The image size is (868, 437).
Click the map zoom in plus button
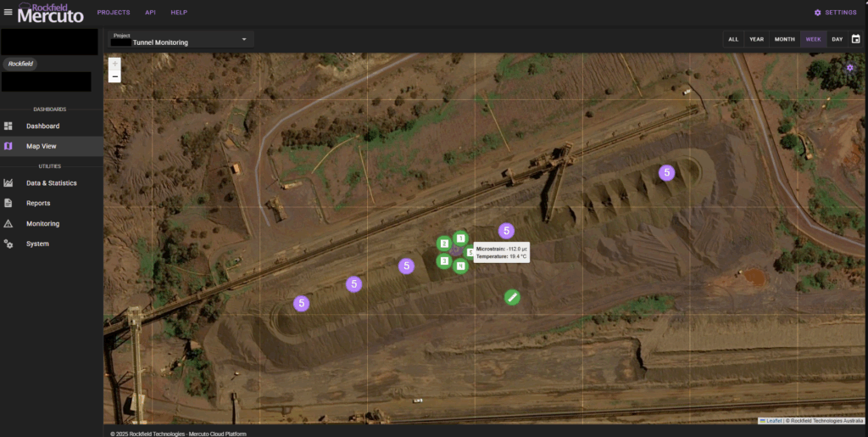pos(115,64)
